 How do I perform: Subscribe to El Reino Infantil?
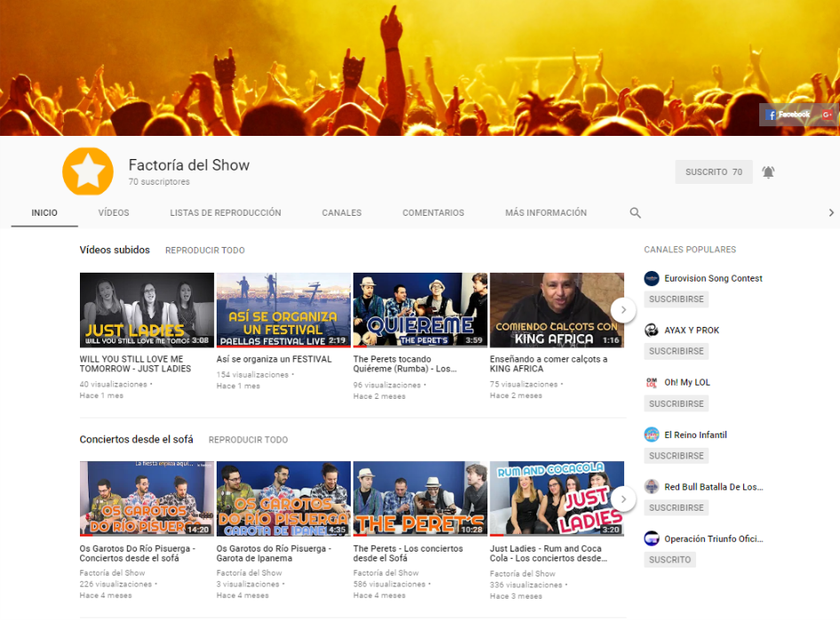click(676, 456)
